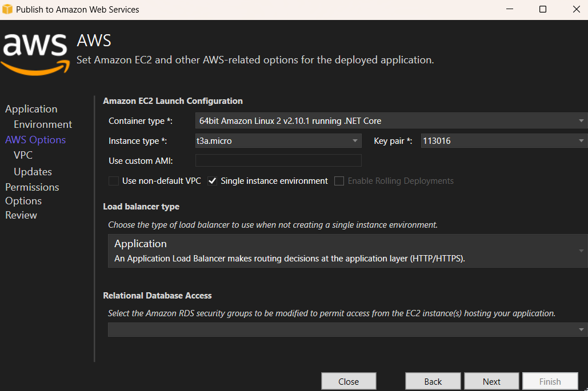Open the Review step
Screen dimensions: 588x391
pos(21,215)
